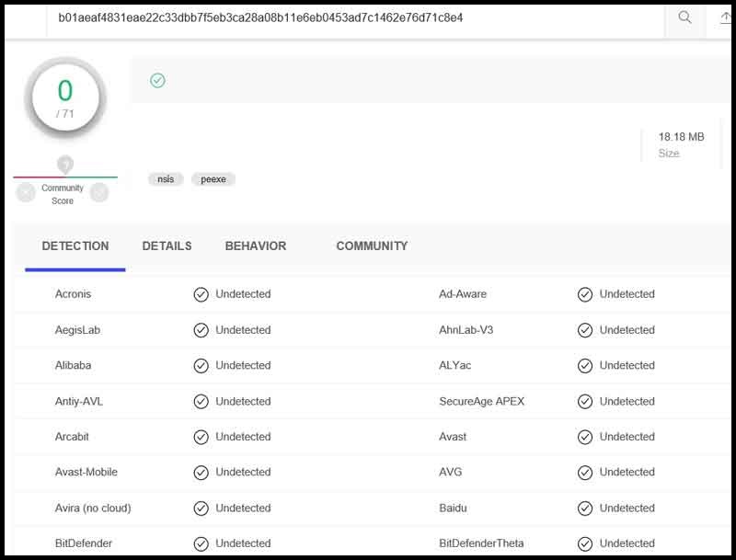
Task: Click the Ad-Aware engine name
Action: (x=463, y=294)
